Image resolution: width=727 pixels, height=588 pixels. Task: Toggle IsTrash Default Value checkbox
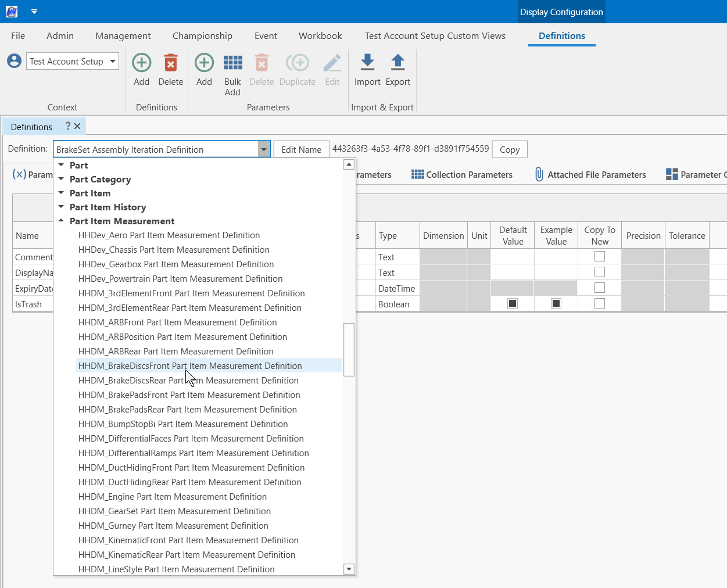point(513,303)
